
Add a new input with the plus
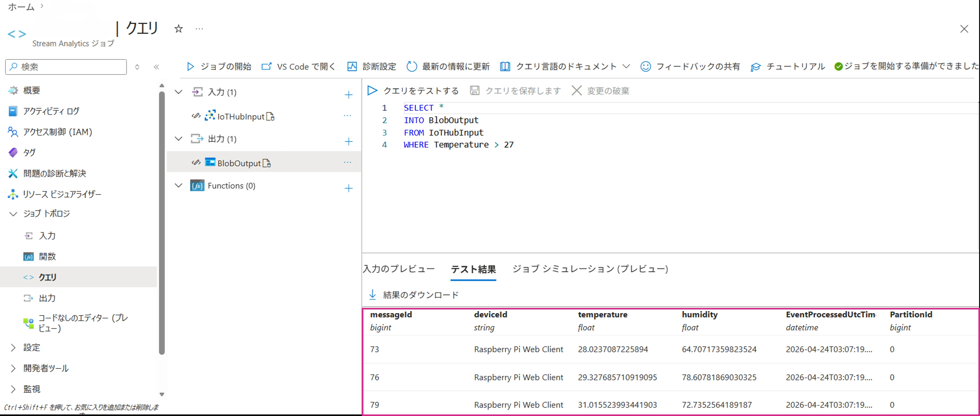(348, 95)
